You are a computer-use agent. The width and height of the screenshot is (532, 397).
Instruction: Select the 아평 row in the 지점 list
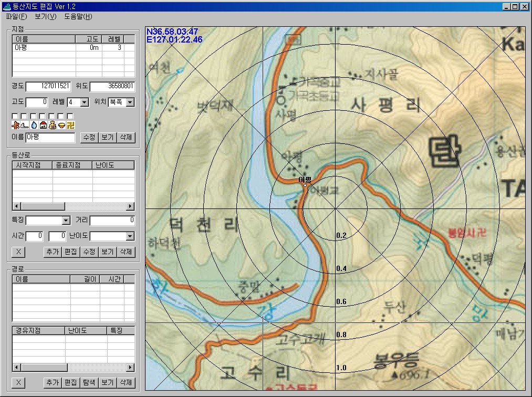pyautogui.click(x=74, y=48)
